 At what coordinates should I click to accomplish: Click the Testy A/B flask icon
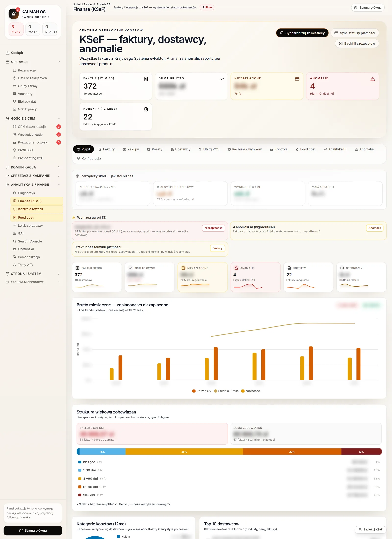15,265
